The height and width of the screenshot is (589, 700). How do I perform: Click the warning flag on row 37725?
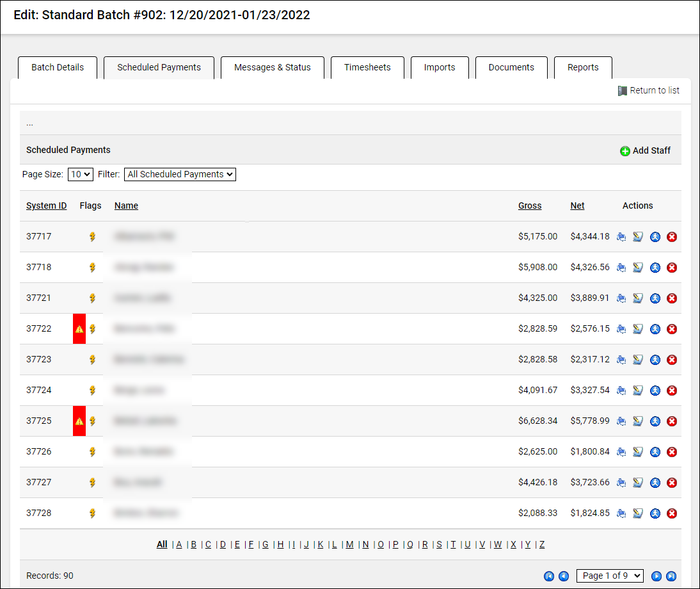point(79,421)
